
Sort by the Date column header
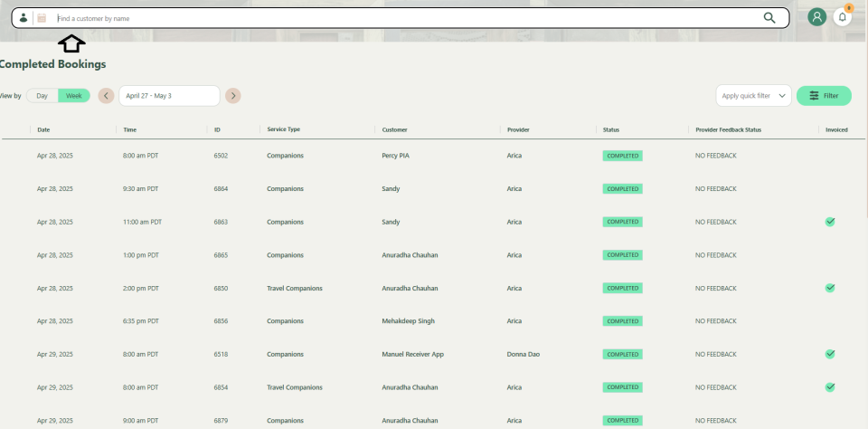pyautogui.click(x=43, y=129)
